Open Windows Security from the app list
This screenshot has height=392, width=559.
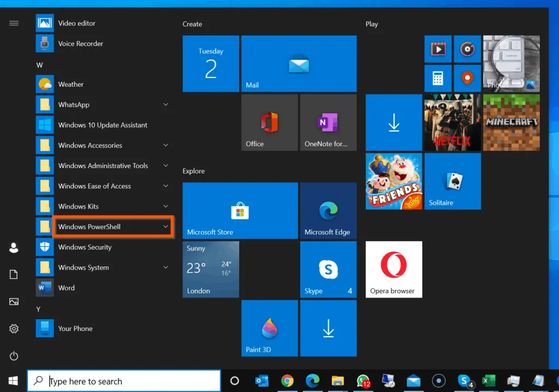click(103, 247)
